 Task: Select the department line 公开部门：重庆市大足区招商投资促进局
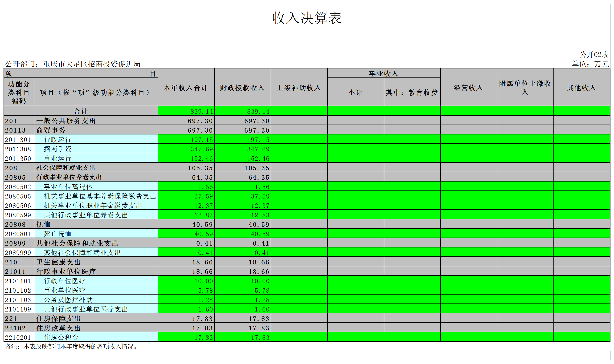[x=73, y=64]
